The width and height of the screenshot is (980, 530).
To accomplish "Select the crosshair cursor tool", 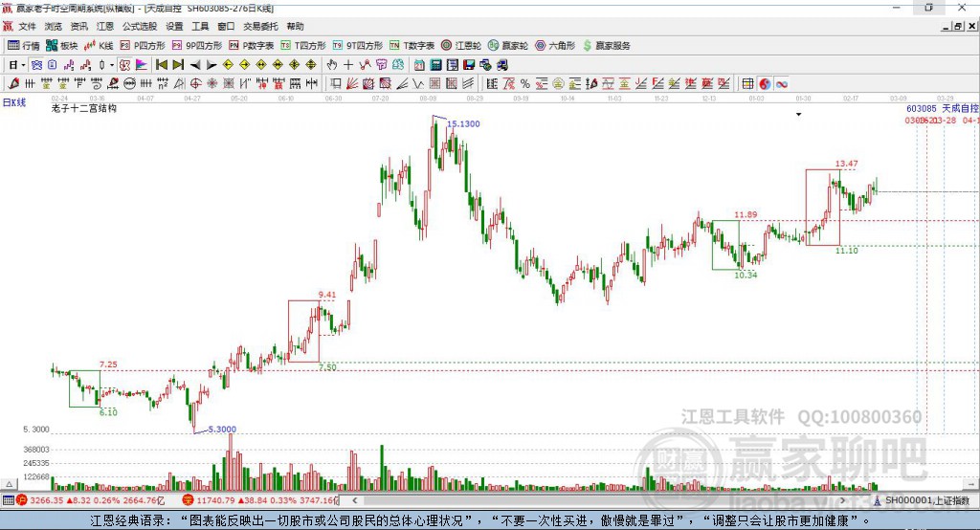I will pos(348,65).
